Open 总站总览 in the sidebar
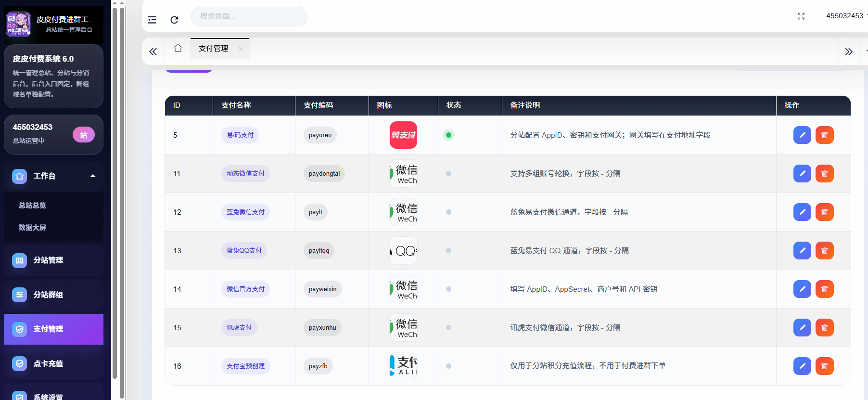This screenshot has width=868, height=400. pos(32,206)
